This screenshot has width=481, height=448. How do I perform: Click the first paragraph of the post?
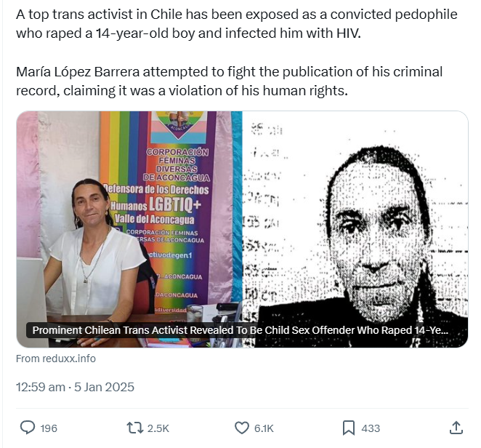click(x=237, y=24)
